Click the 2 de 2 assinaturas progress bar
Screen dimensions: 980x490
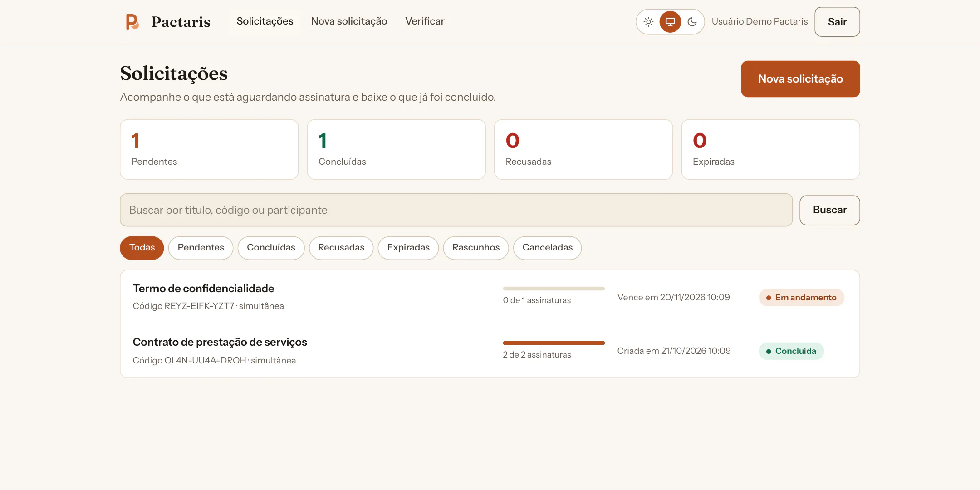point(554,343)
